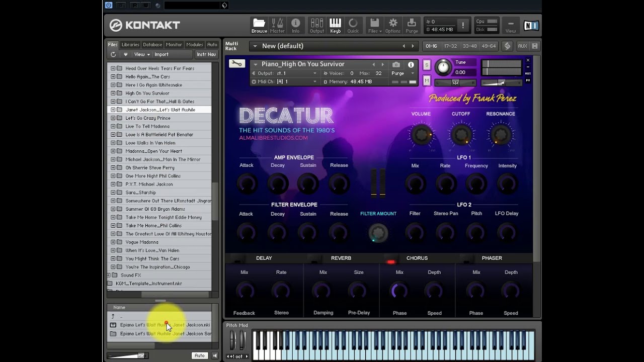This screenshot has height=362, width=644.
Task: Switch to the Libraries tab
Action: click(x=130, y=44)
